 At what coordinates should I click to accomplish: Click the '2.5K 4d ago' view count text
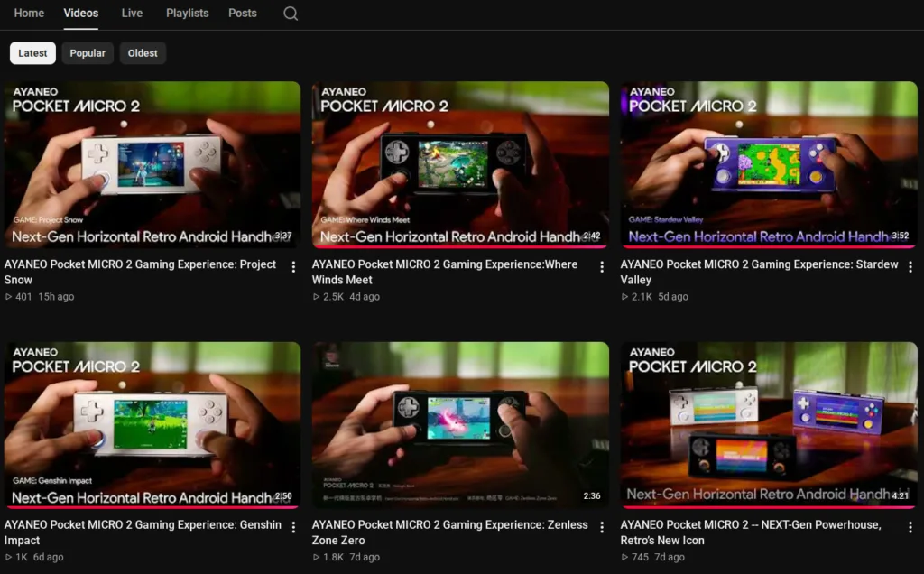346,296
